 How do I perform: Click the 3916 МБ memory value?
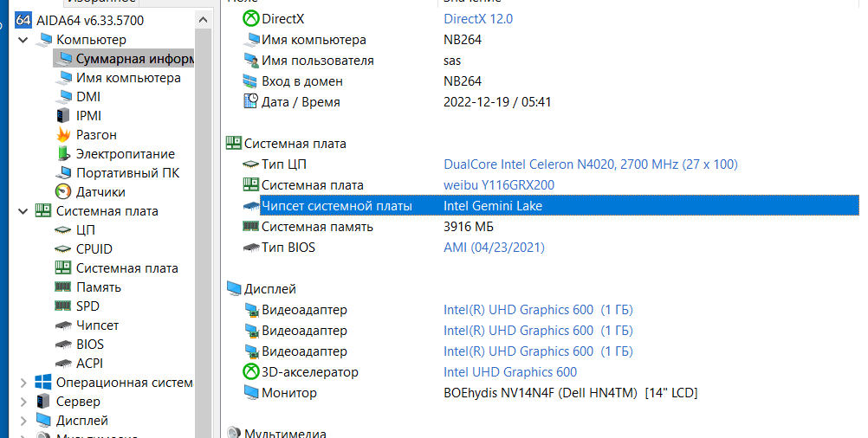tap(469, 227)
